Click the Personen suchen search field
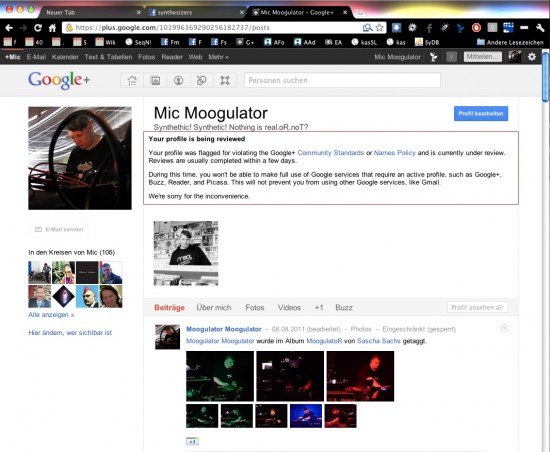Screen dimensions: 550x452 tap(342, 80)
